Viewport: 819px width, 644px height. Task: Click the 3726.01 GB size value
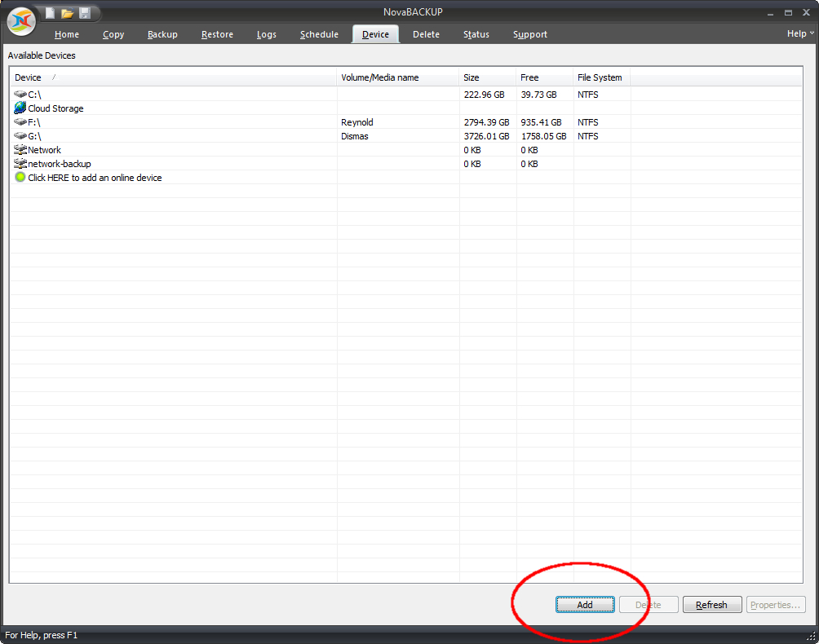(486, 136)
